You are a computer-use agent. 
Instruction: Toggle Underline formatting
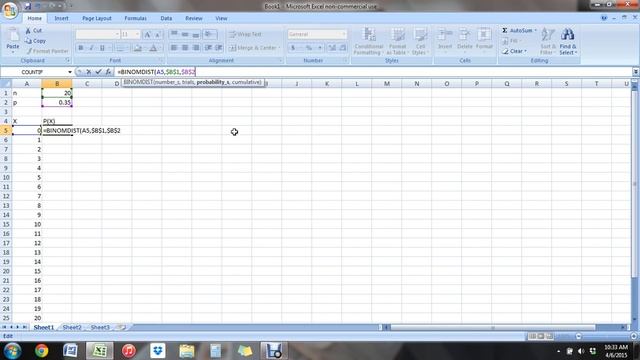pos(102,48)
